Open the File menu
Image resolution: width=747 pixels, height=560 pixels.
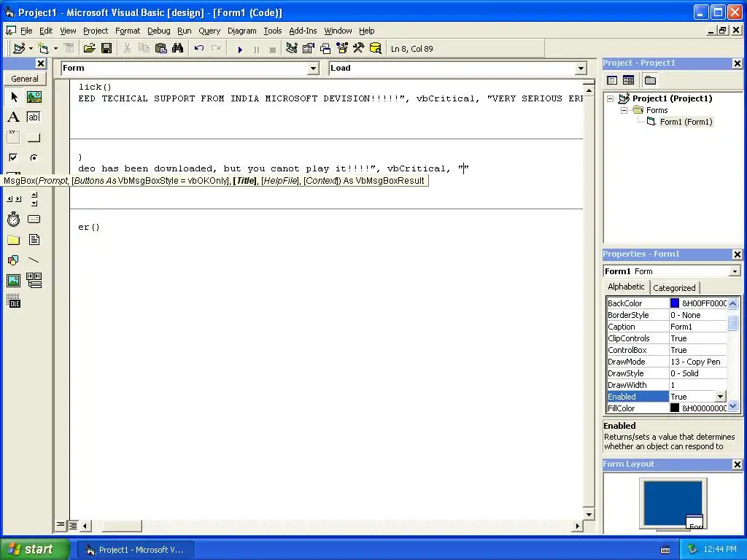(26, 31)
